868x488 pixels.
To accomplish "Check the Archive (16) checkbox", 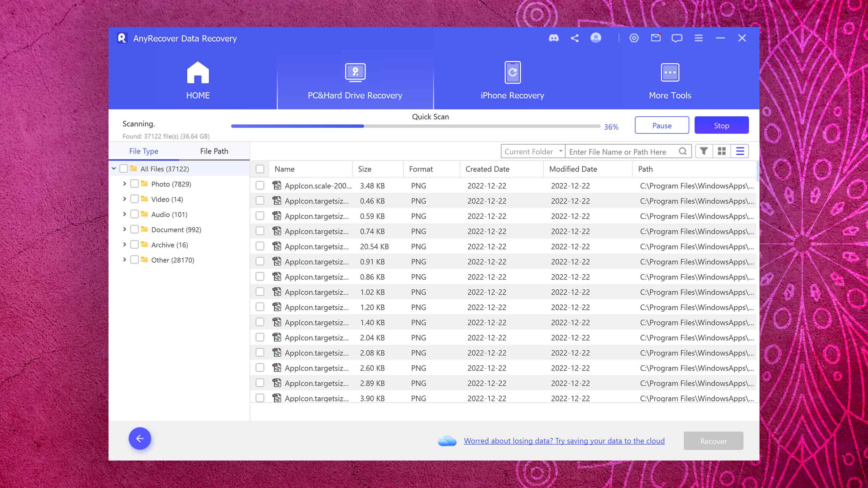I will point(134,244).
